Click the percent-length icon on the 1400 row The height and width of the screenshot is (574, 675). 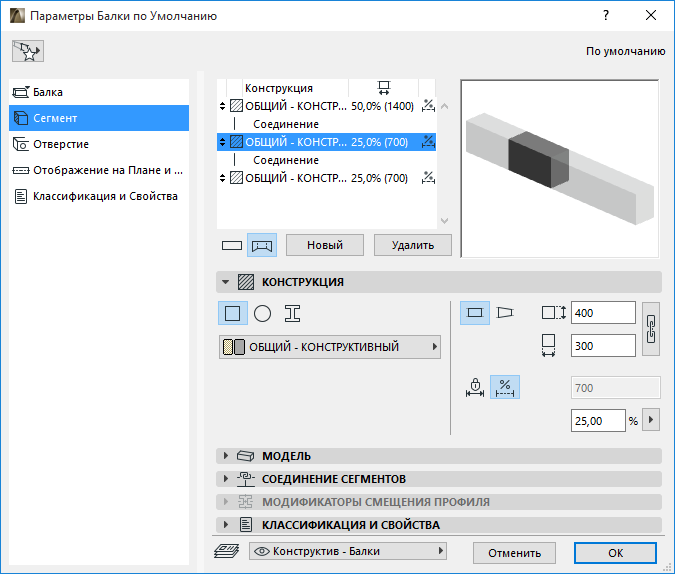coord(428,105)
